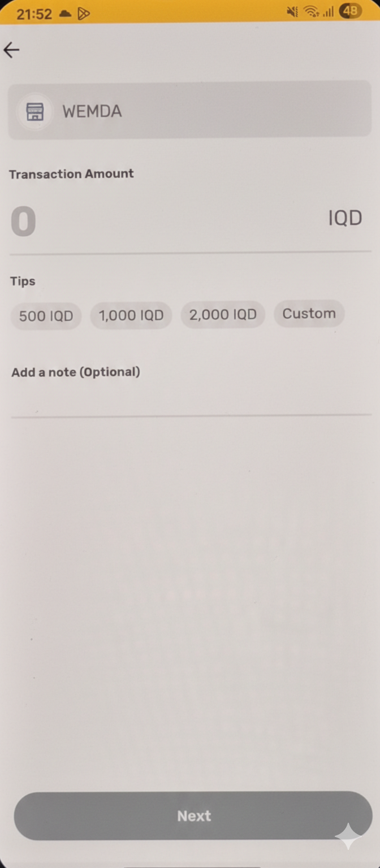
Task: Tap the mobile signal bars icon
Action: click(x=329, y=12)
